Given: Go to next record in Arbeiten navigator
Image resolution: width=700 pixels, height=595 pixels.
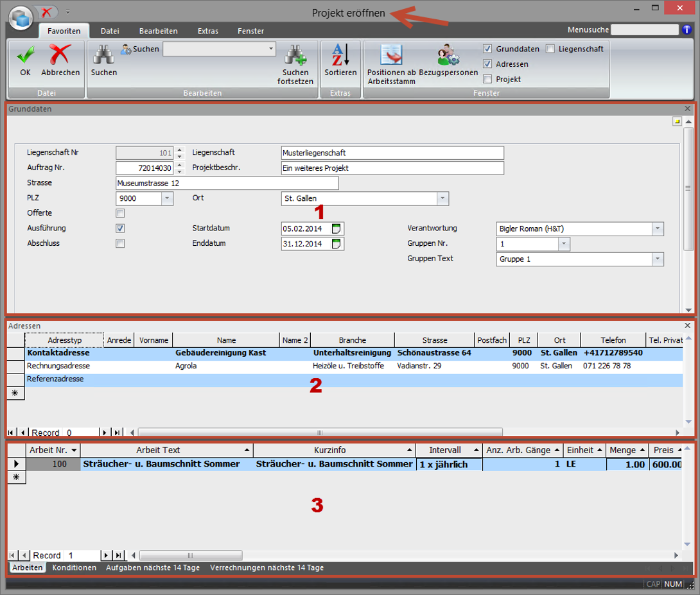Looking at the screenshot, I should coord(106,555).
